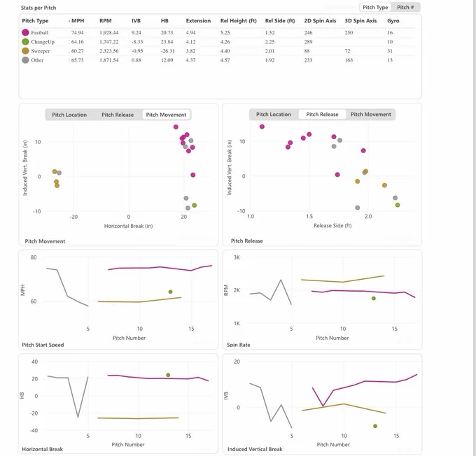Click the Pitch Type column header
476x456 pixels.
[x=35, y=20]
